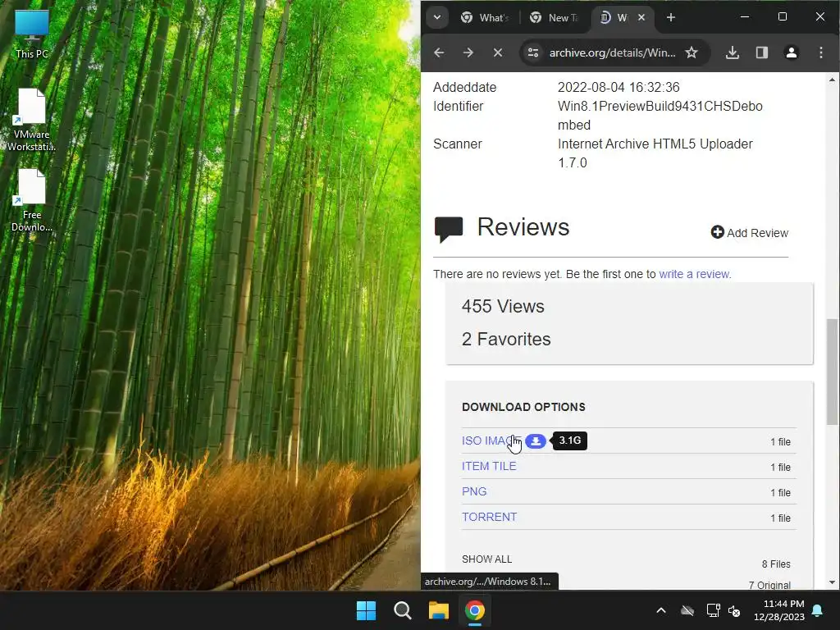Open Chrome's three-dot menu
Viewport: 840px width, 630px height.
coord(820,52)
